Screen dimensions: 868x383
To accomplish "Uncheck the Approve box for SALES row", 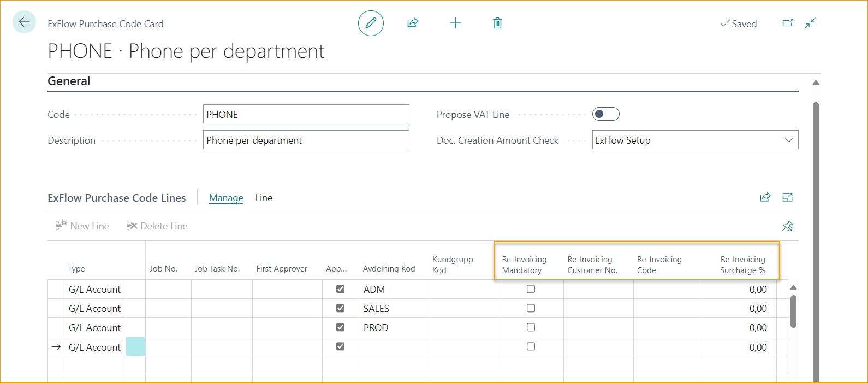I will coord(340,308).
